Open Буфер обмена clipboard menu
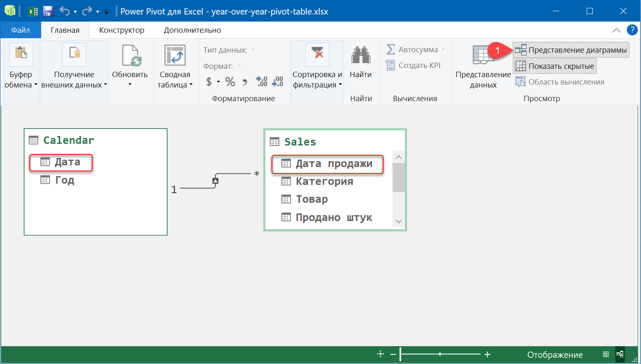Screen dimensions: 641x364 [21, 71]
